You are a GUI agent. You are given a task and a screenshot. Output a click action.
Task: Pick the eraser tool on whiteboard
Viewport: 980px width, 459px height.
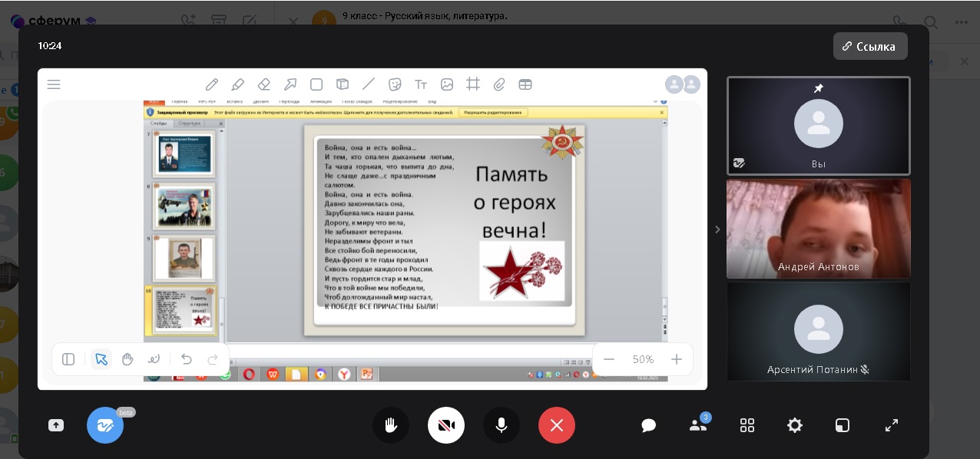(x=264, y=84)
